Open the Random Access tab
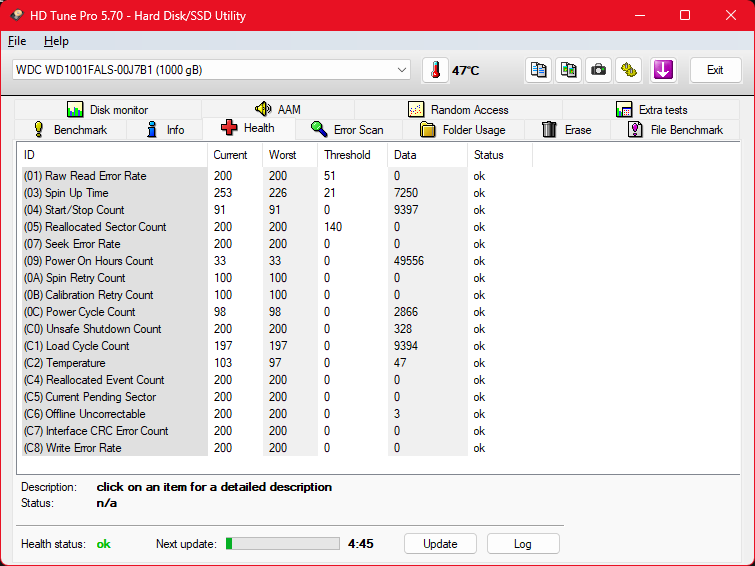This screenshot has height=566, width=755. [458, 110]
